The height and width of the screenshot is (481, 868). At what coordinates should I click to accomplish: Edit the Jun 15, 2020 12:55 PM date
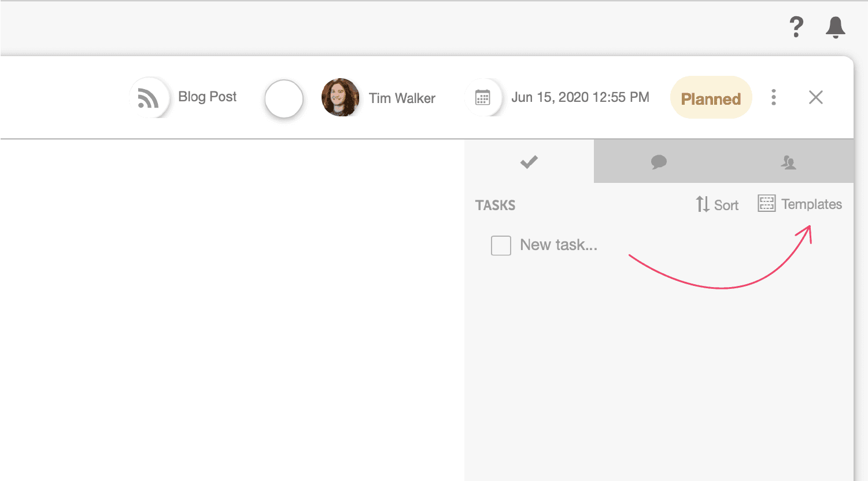(x=580, y=97)
